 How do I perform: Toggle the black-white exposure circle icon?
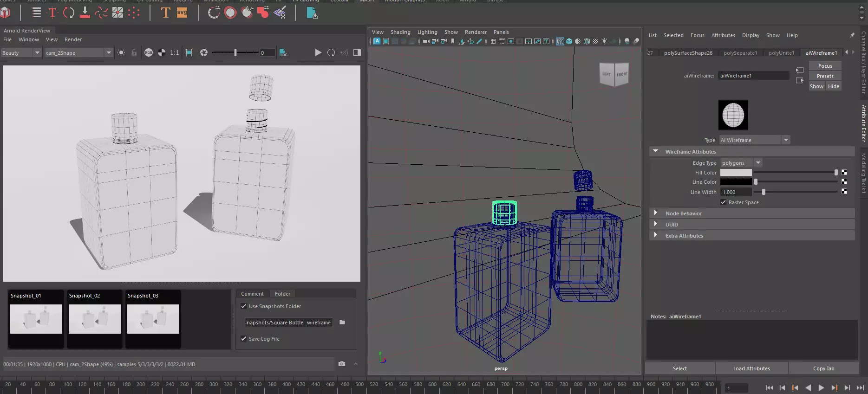[x=162, y=52]
